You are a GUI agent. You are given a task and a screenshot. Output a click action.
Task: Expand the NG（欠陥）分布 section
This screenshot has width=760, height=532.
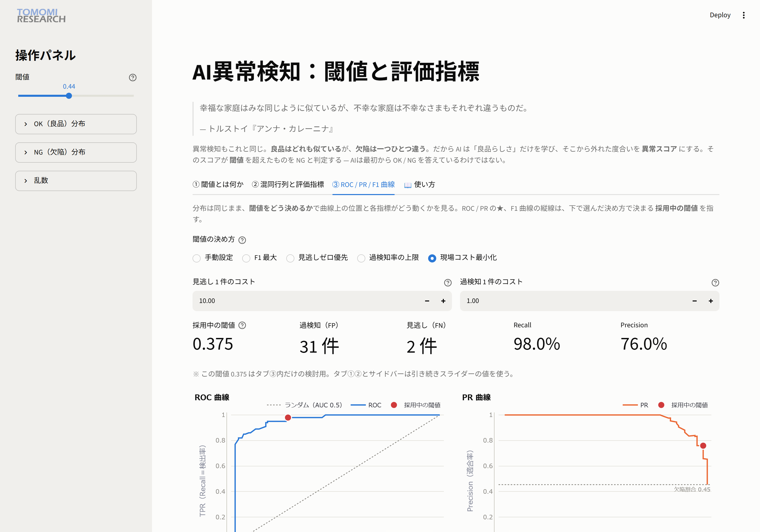tap(76, 152)
